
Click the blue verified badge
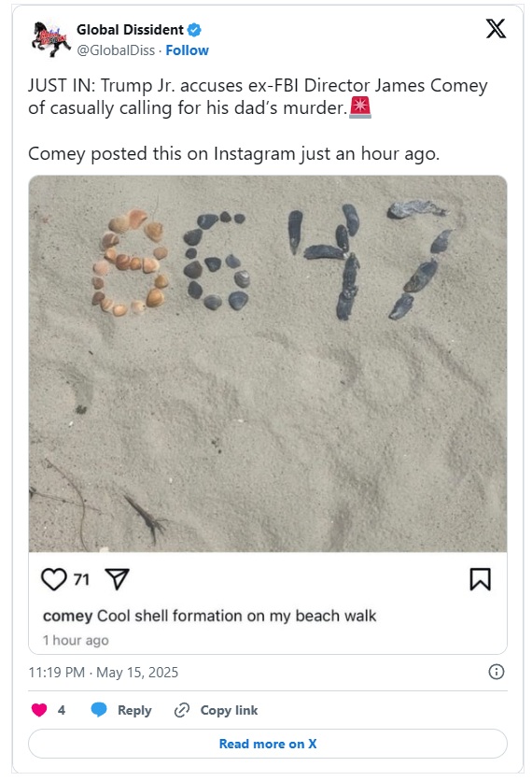point(194,30)
